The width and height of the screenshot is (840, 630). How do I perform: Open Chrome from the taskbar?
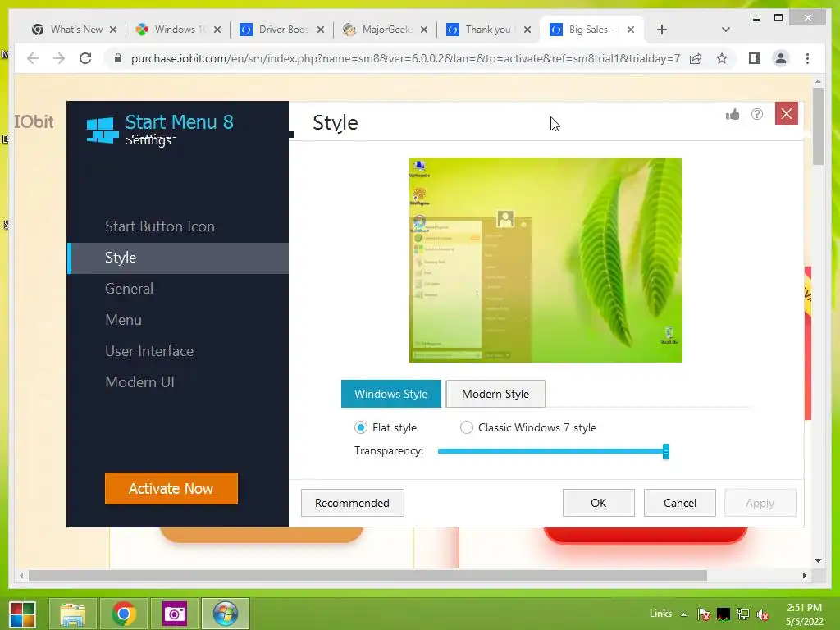tap(124, 614)
